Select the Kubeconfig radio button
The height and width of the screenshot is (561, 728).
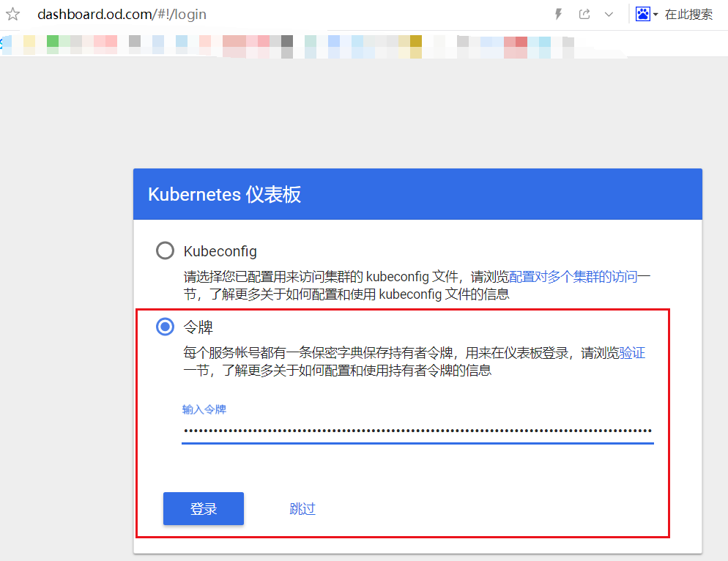166,251
